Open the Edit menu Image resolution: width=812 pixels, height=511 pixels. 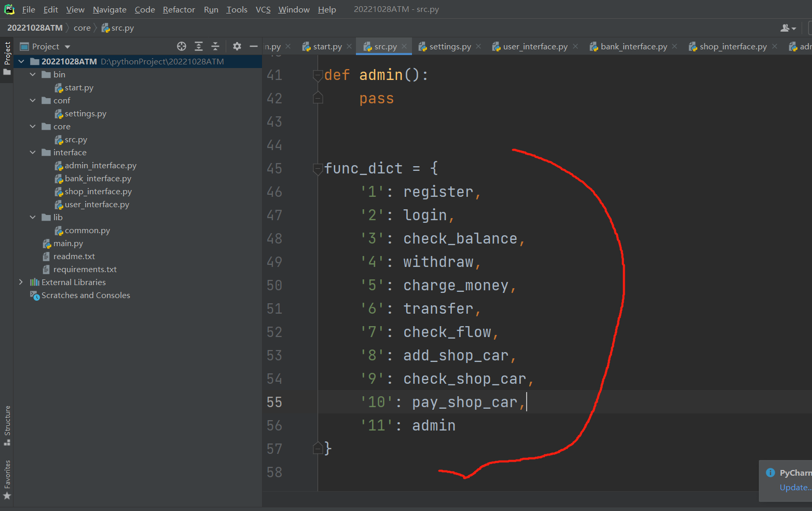(x=51, y=10)
